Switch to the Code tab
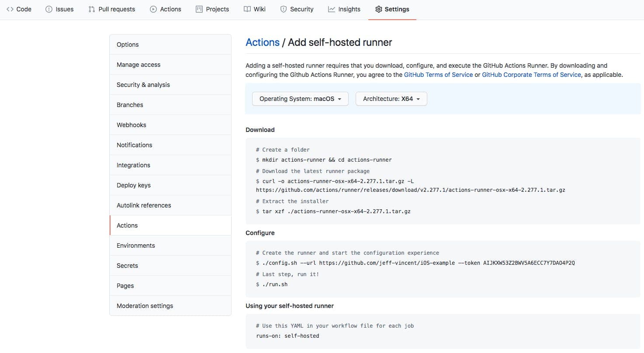The image size is (644, 353). point(19,9)
